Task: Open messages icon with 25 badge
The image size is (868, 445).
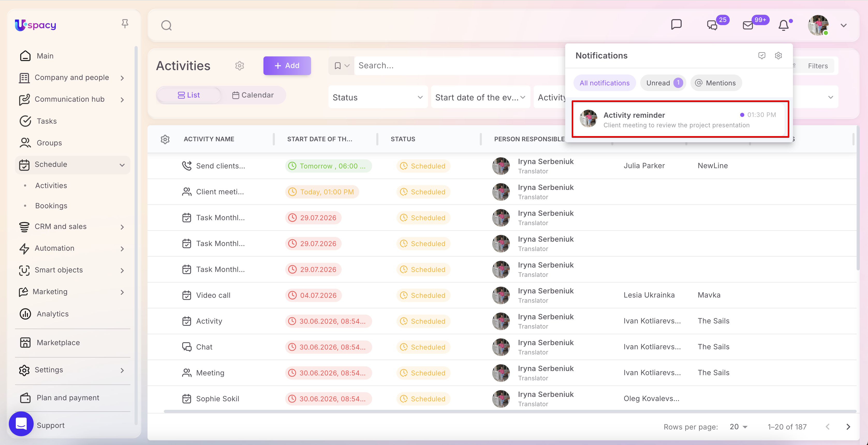Action: (712, 25)
